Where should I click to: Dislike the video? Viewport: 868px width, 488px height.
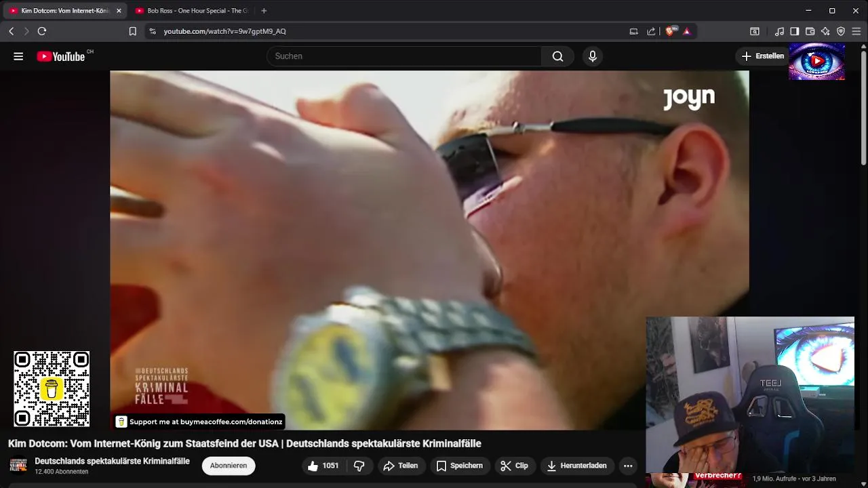359,466
